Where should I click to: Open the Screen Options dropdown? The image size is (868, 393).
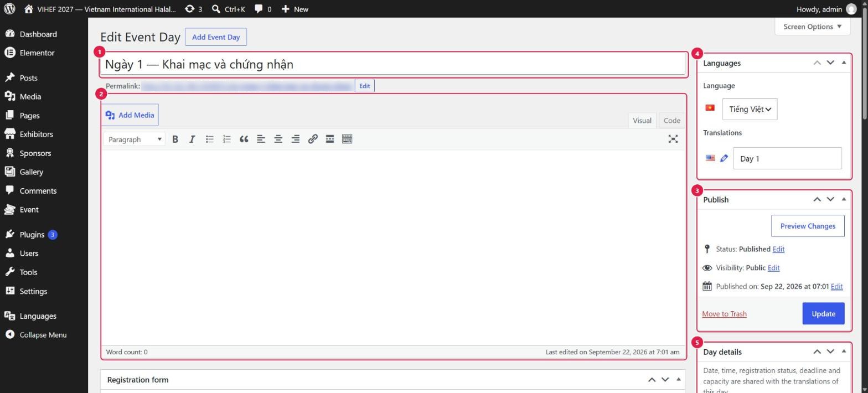pyautogui.click(x=812, y=27)
